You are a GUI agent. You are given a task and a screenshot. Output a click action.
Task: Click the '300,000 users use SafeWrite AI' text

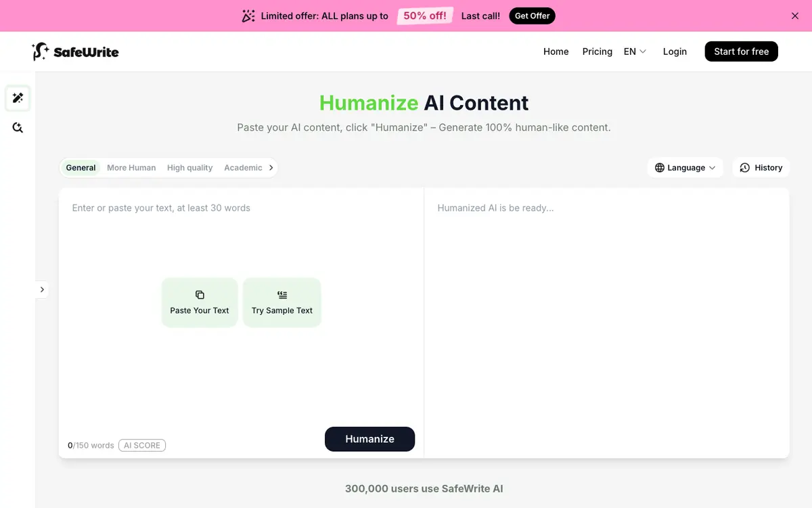[x=424, y=488]
